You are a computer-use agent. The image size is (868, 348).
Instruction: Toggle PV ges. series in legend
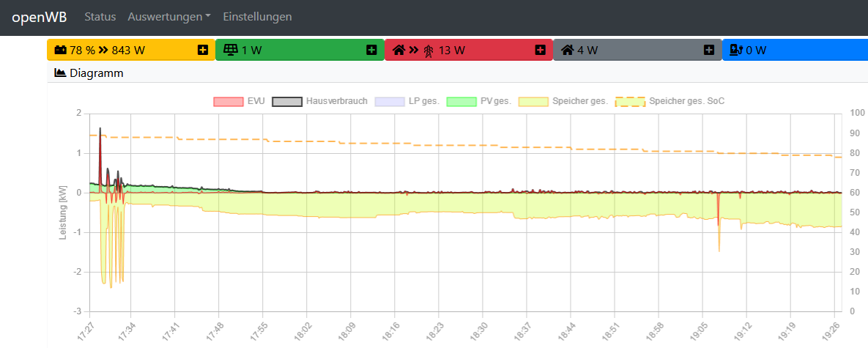(x=478, y=101)
